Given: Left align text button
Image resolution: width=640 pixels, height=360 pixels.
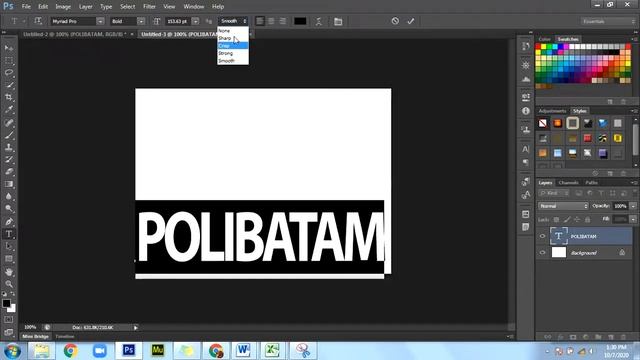Looking at the screenshot, I should 260,21.
